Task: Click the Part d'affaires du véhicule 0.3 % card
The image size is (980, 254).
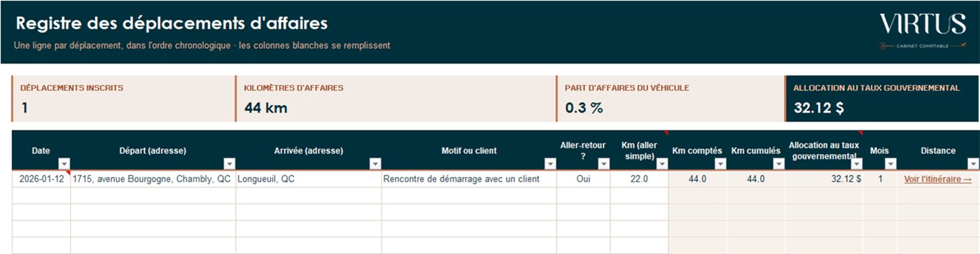Action: [671, 99]
